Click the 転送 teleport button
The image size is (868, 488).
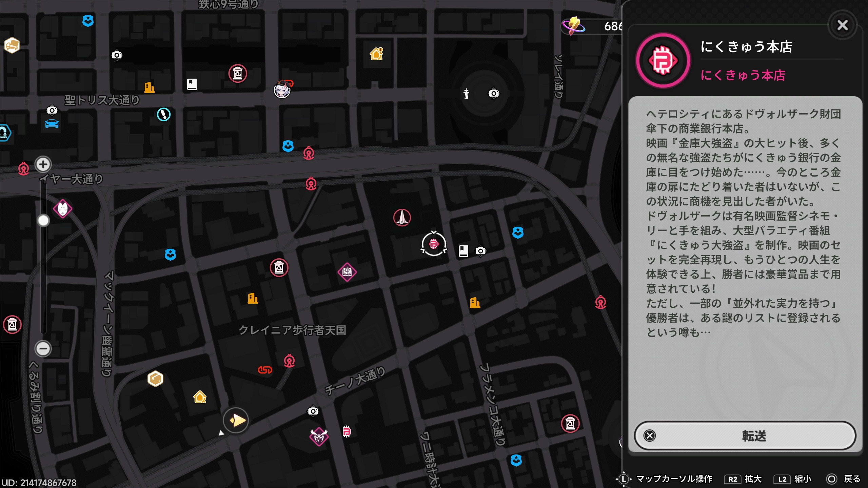tap(745, 435)
